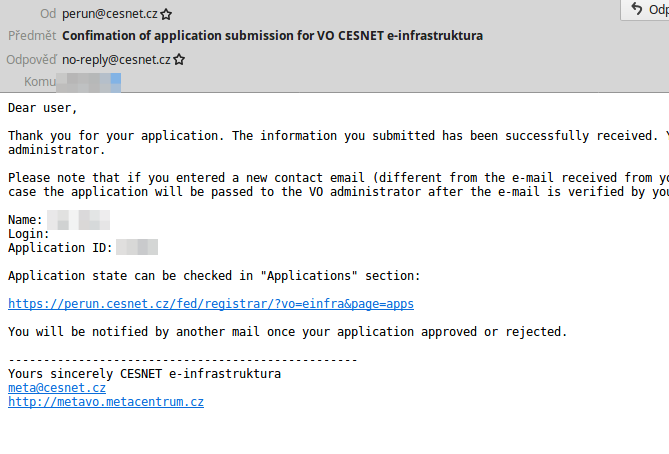The width and height of the screenshot is (669, 454).
Task: Open the metavo.metacentrum.cz website link
Action: tap(106, 402)
